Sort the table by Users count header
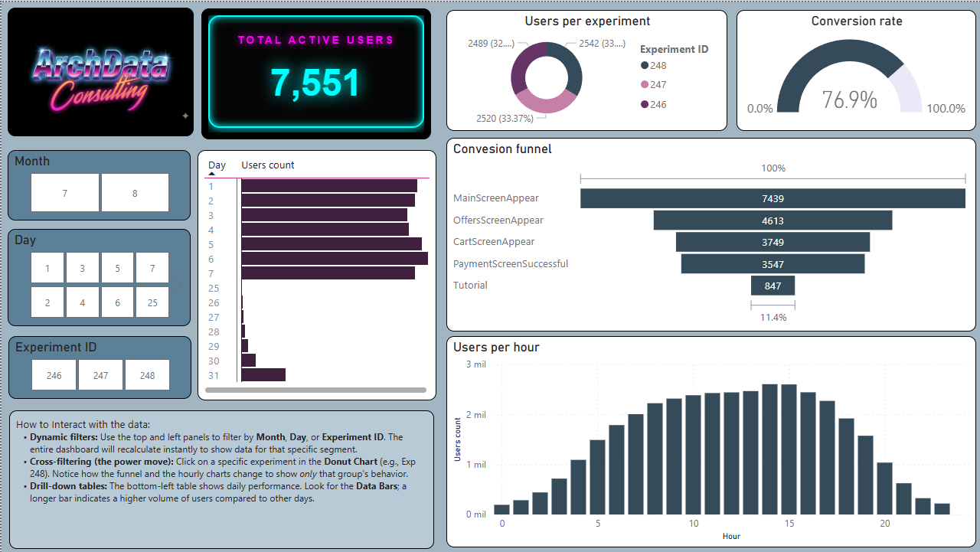980x552 pixels. click(267, 165)
